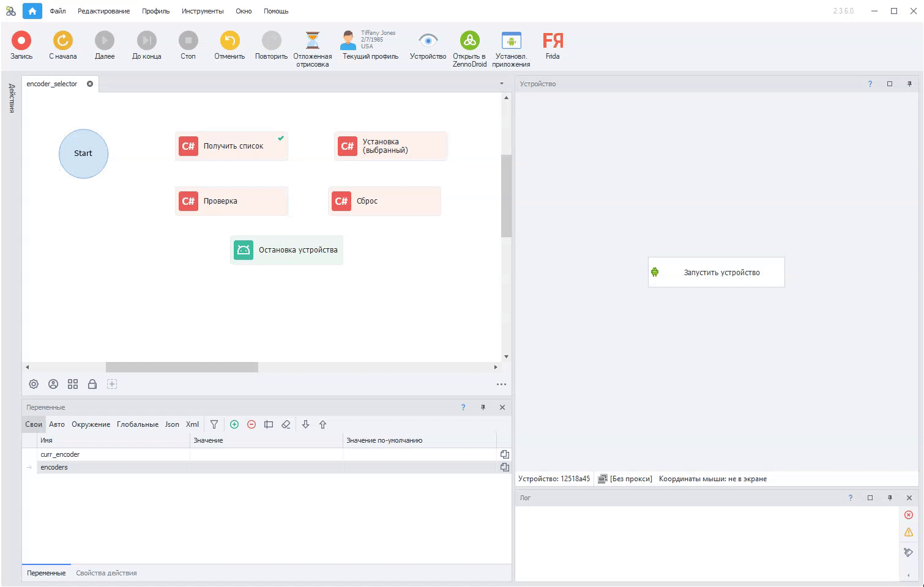Toggle warning messages filter in log panel

point(908,531)
